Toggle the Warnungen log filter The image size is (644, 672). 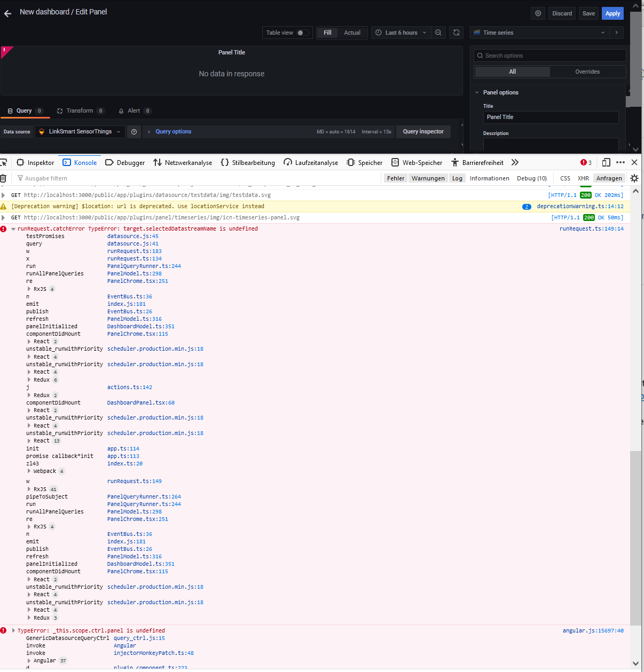[428, 178]
